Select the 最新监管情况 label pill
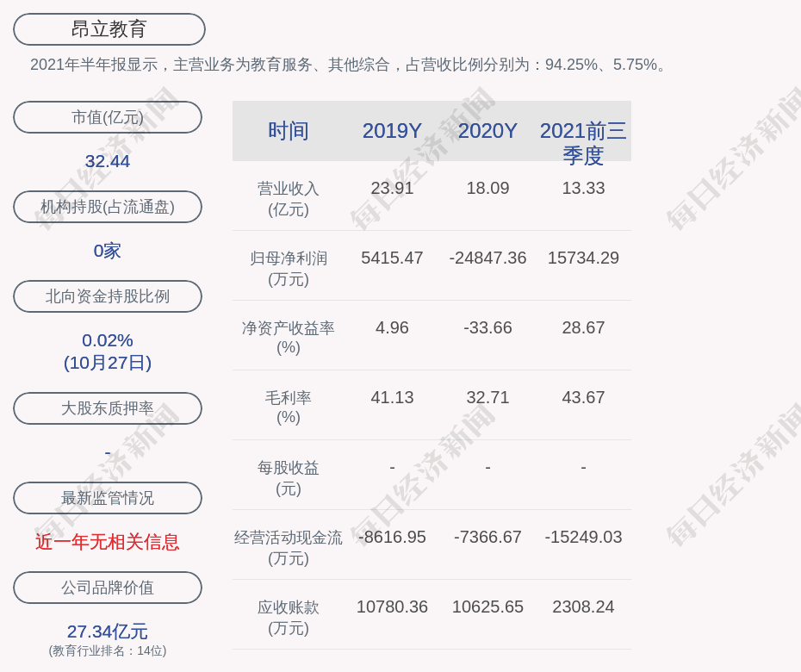801x672 pixels. tap(108, 498)
